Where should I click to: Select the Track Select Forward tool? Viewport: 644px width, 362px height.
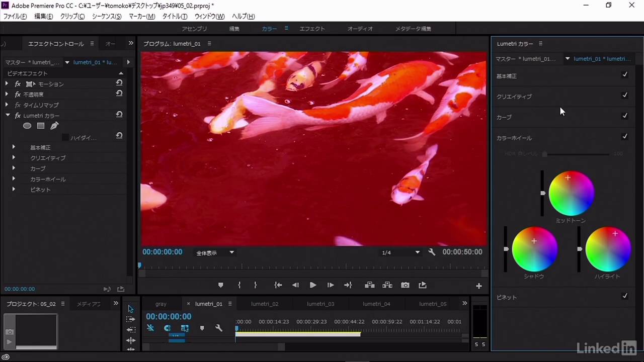pyautogui.click(x=131, y=319)
